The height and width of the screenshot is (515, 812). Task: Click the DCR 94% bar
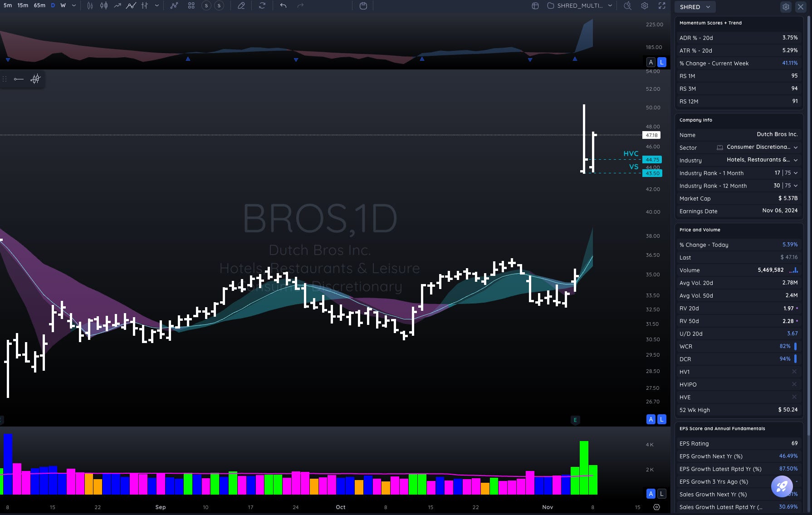(795, 359)
